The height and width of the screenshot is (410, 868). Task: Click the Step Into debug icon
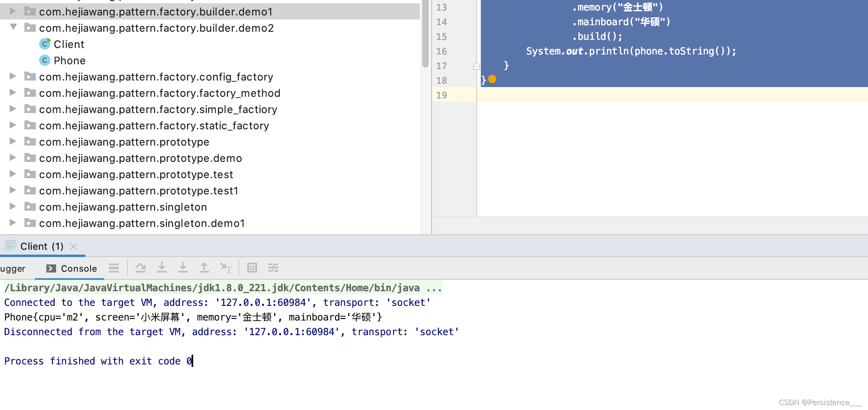(x=162, y=268)
